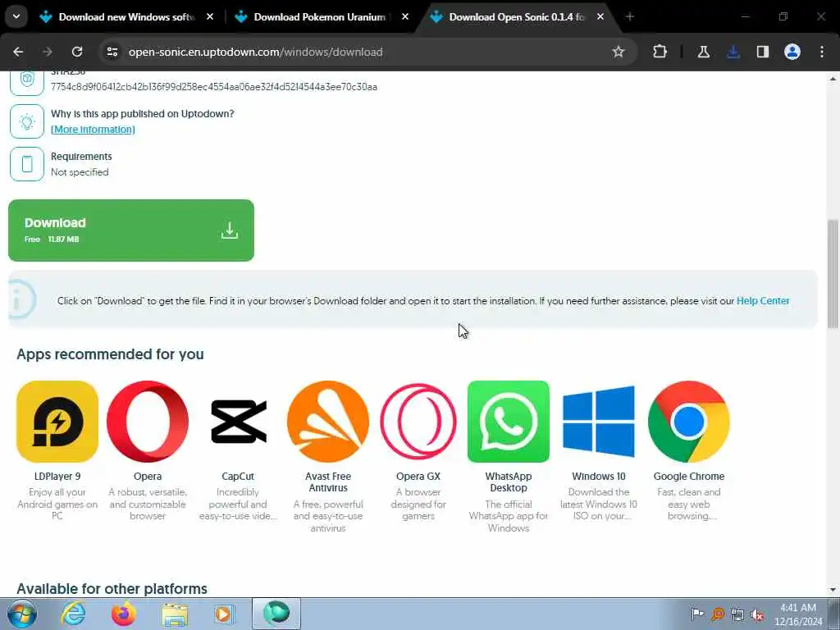Open a new browser tab

[630, 17]
